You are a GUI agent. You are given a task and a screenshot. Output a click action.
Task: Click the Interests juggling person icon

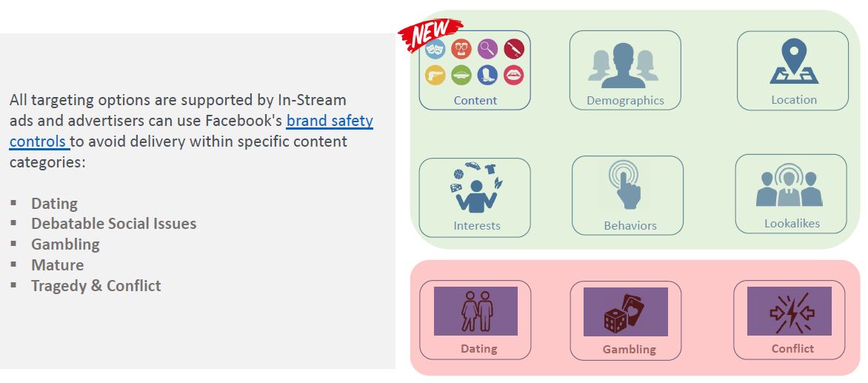[476, 188]
